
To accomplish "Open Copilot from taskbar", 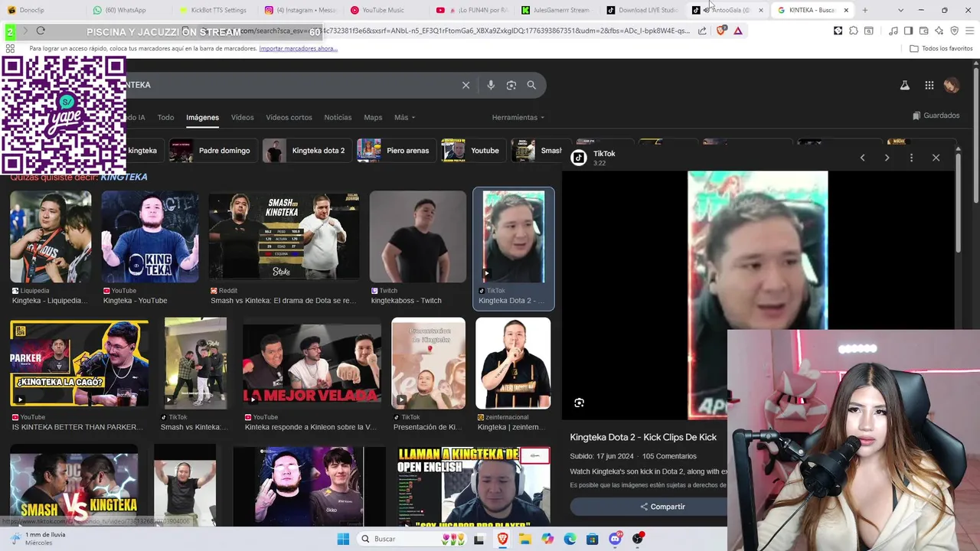I will click(547, 539).
